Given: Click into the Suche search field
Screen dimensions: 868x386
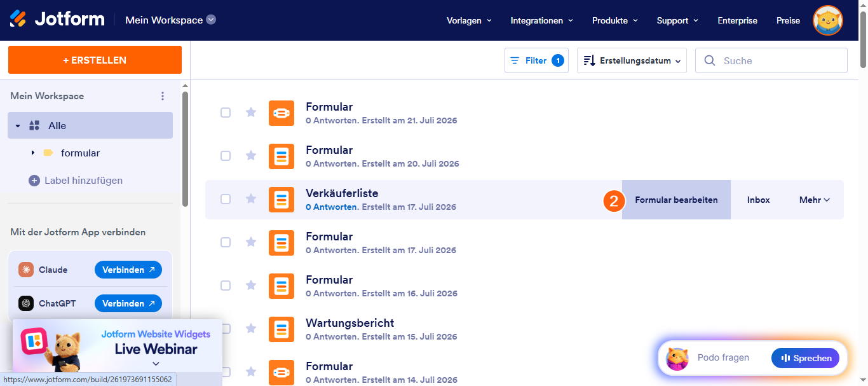Looking at the screenshot, I should pyautogui.click(x=771, y=60).
